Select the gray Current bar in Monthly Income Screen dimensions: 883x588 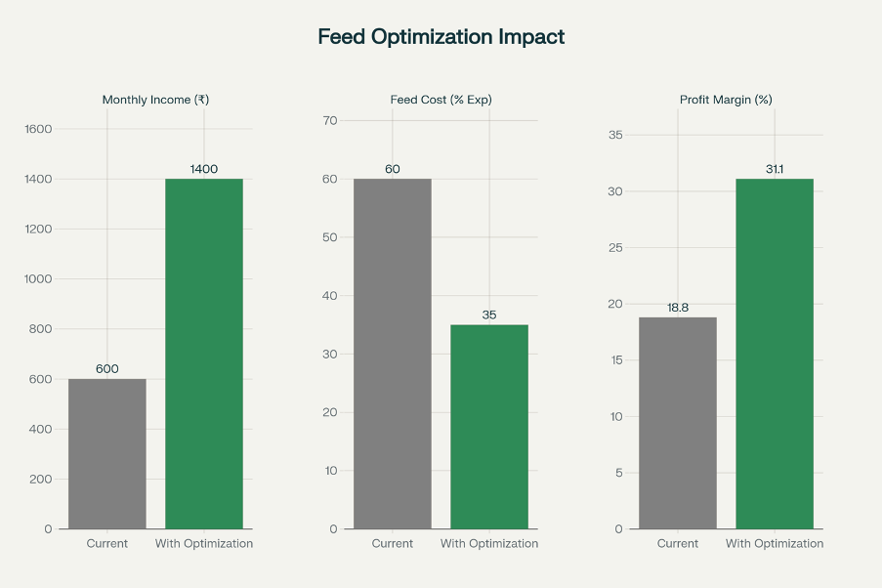pyautogui.click(x=106, y=453)
